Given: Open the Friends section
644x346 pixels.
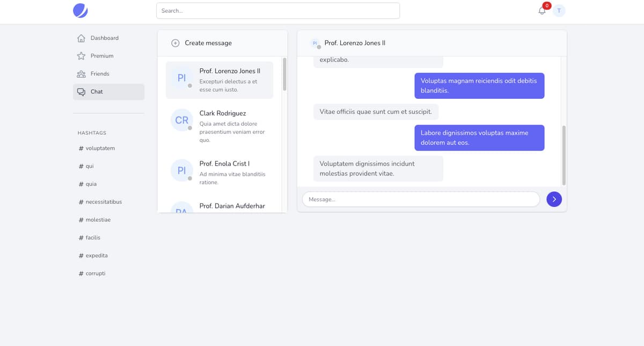Looking at the screenshot, I should [99, 74].
